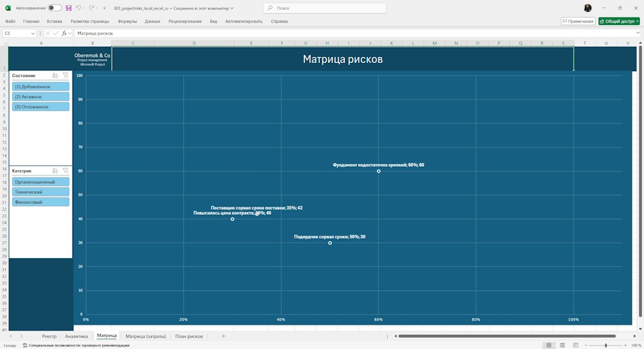Screen dimensions: 644x349
Task: Enable multi-select in the Категрия slicer
Action: [x=55, y=171]
